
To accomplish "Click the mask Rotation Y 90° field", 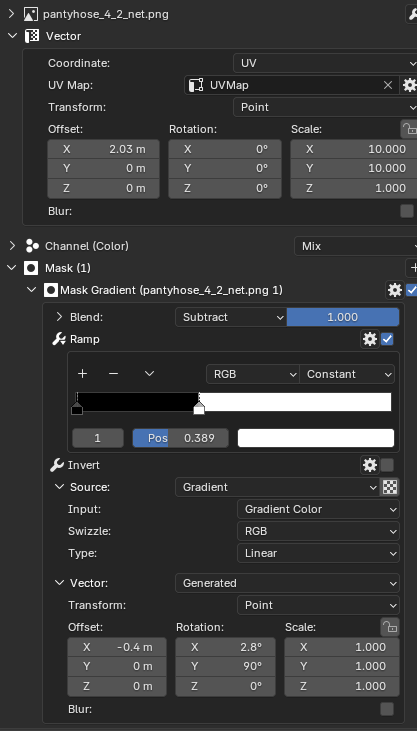I will click(x=225, y=667).
